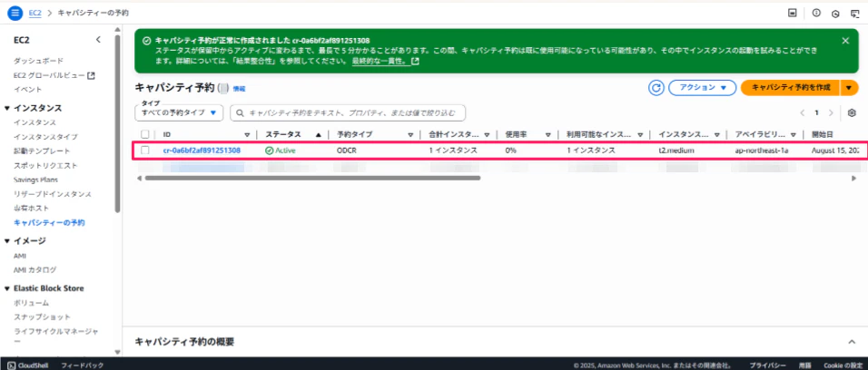Select the header select-all checkbox
This screenshot has width=868, height=370.
(145, 134)
